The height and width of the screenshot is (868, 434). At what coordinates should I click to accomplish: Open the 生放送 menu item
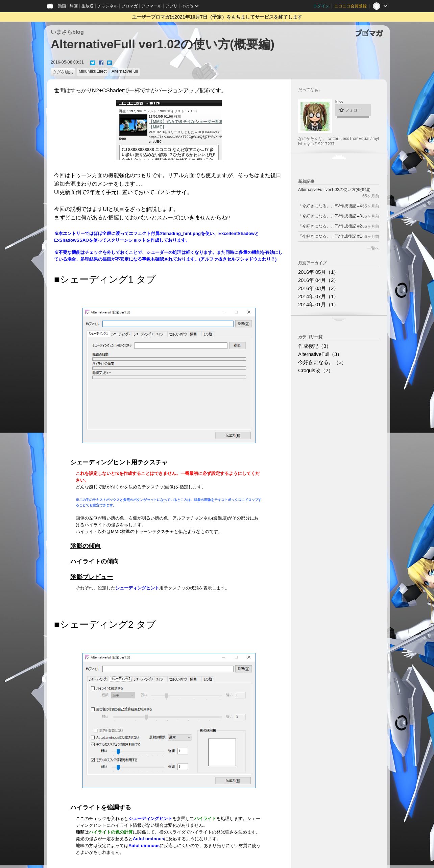(87, 6)
